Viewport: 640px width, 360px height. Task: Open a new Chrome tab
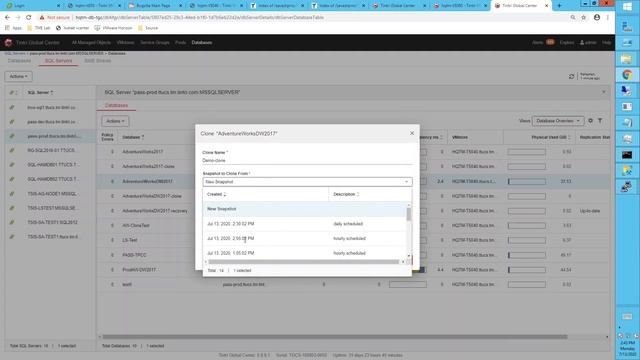pyautogui.click(x=559, y=6)
